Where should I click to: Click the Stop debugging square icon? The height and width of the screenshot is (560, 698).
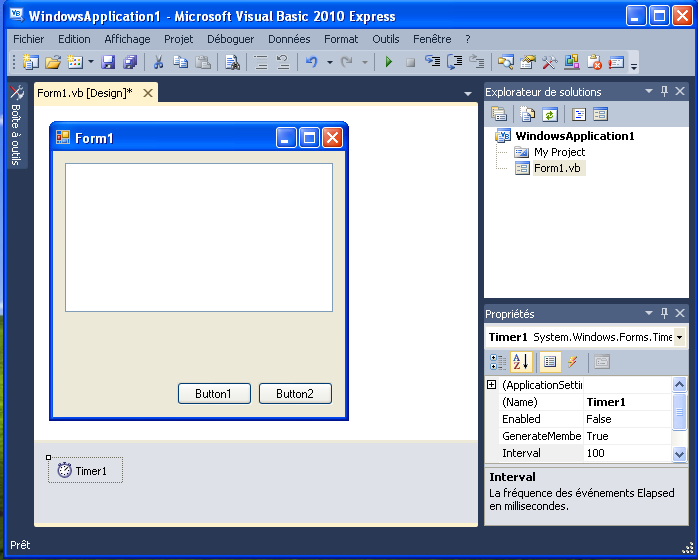pos(410,63)
